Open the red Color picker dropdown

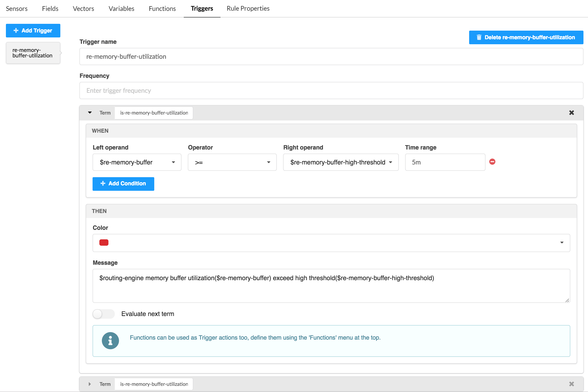(x=331, y=243)
